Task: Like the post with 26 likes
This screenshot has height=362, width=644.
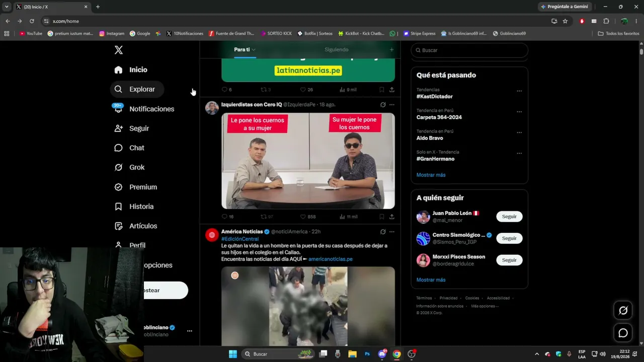Action: (306, 89)
